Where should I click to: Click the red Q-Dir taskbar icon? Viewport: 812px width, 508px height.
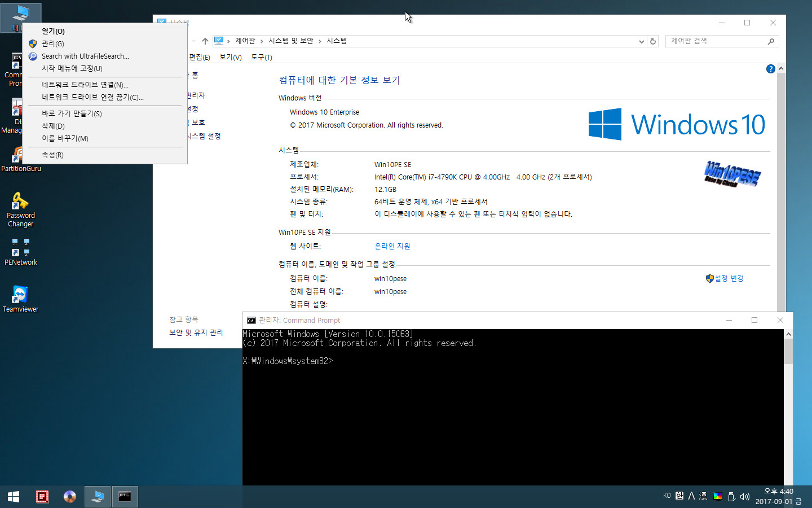click(42, 497)
